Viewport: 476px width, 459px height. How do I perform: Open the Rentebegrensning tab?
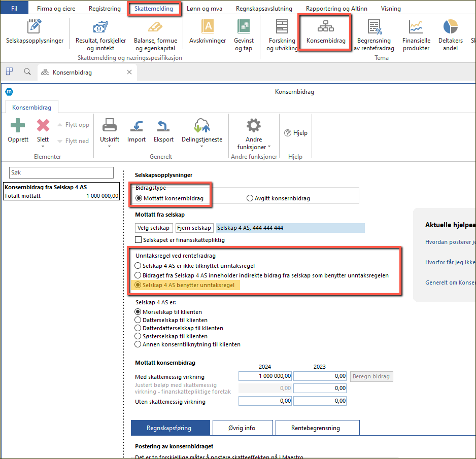tap(317, 428)
